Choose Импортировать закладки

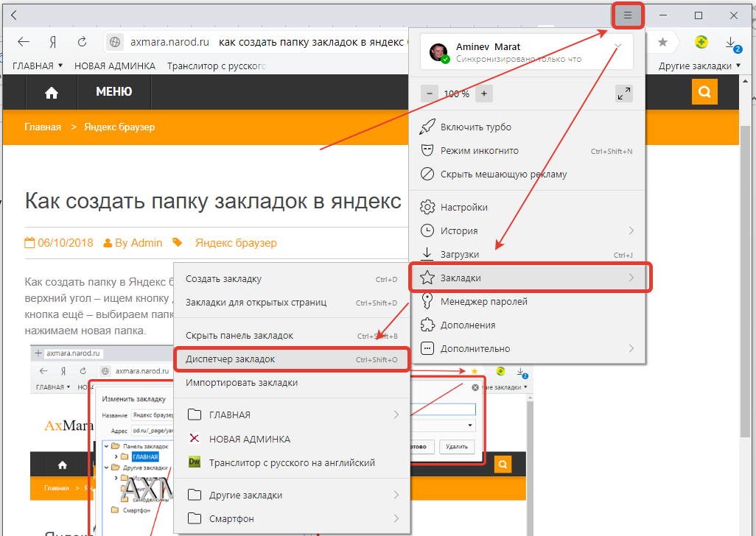[291, 383]
